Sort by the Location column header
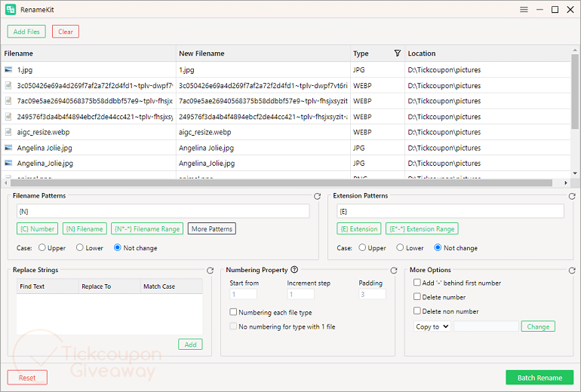This screenshot has height=392, width=581. (x=487, y=54)
